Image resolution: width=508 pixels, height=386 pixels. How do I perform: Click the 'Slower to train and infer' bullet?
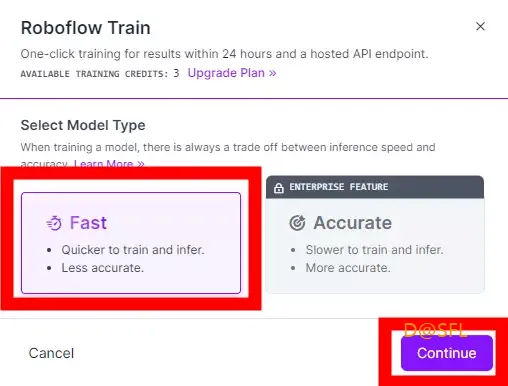point(374,250)
